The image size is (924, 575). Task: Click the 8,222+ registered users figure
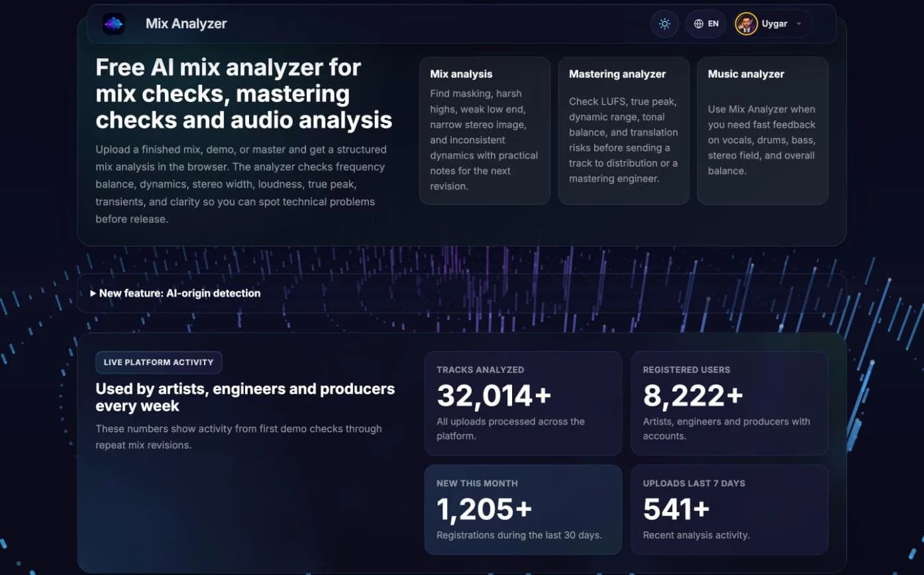point(693,396)
